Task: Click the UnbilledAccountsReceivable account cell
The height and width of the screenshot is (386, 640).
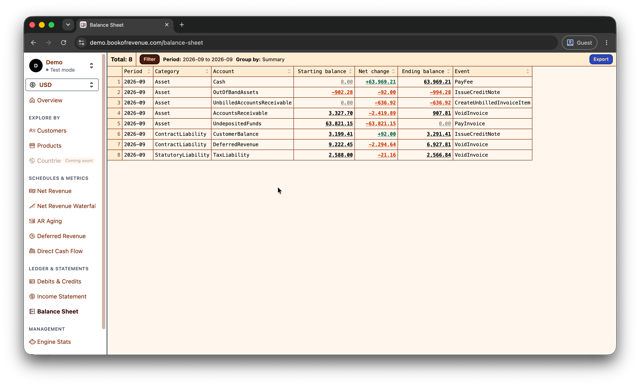Action: pyautogui.click(x=252, y=103)
